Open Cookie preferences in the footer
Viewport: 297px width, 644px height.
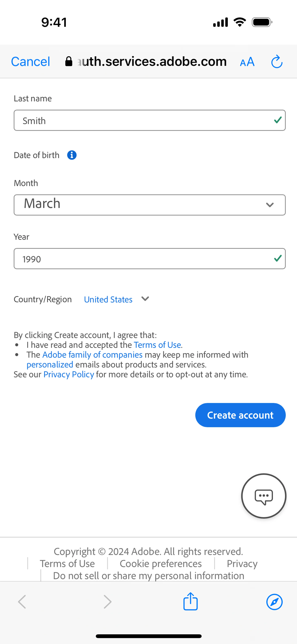[161, 564]
